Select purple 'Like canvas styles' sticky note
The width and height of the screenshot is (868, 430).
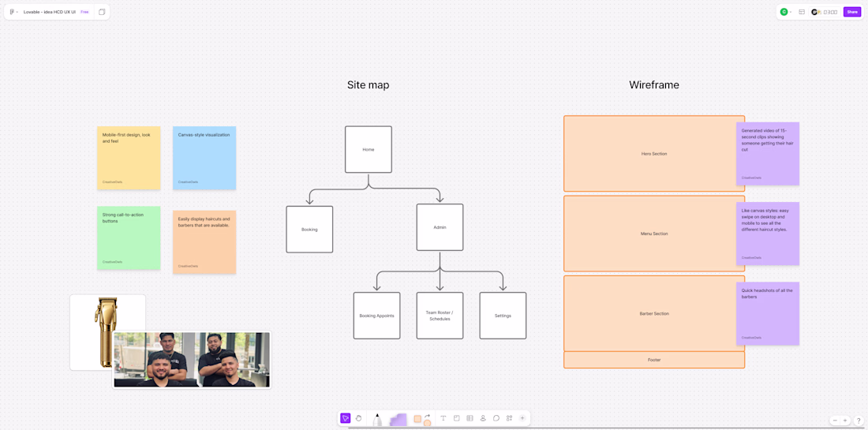pos(767,234)
